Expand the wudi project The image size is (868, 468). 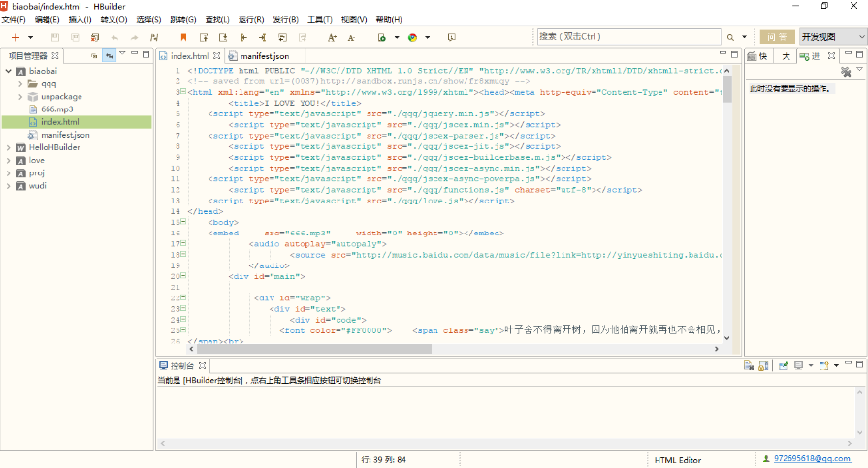9,185
